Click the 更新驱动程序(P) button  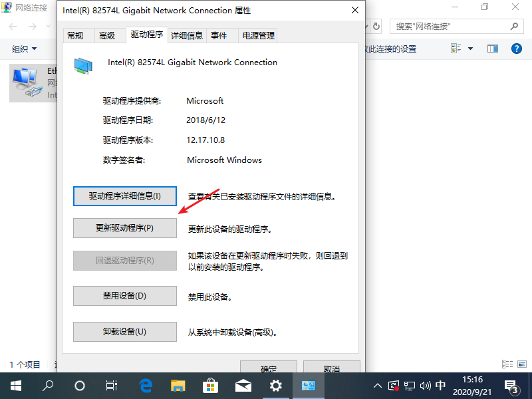(124, 228)
